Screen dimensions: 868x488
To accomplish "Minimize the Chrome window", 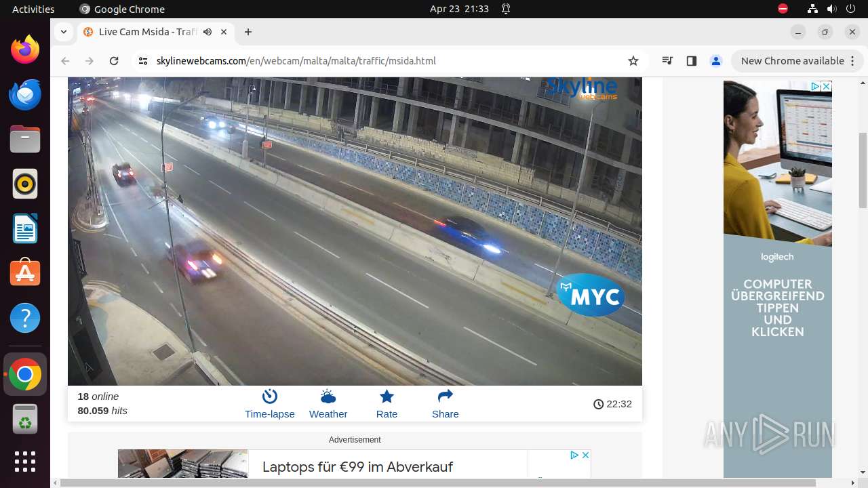I will tap(798, 32).
